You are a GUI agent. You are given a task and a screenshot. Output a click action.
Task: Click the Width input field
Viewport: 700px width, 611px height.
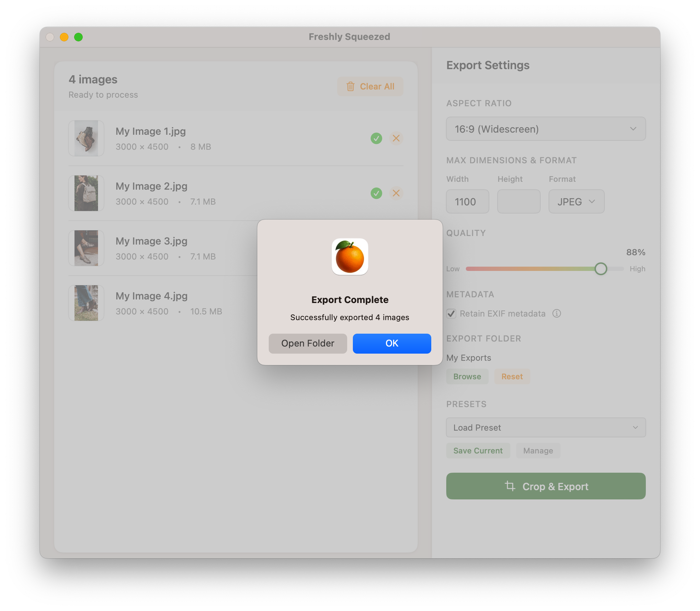click(x=467, y=202)
